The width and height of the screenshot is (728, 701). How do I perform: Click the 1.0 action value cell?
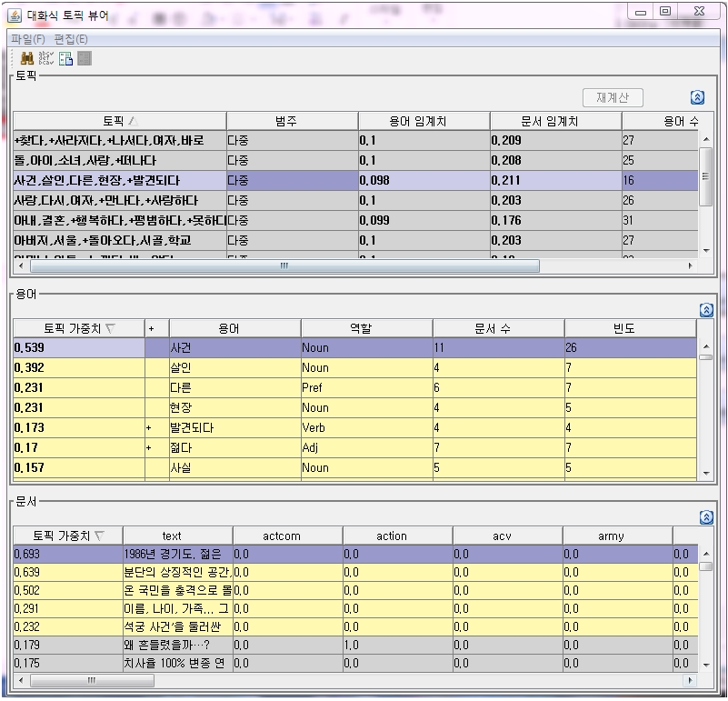click(x=398, y=645)
